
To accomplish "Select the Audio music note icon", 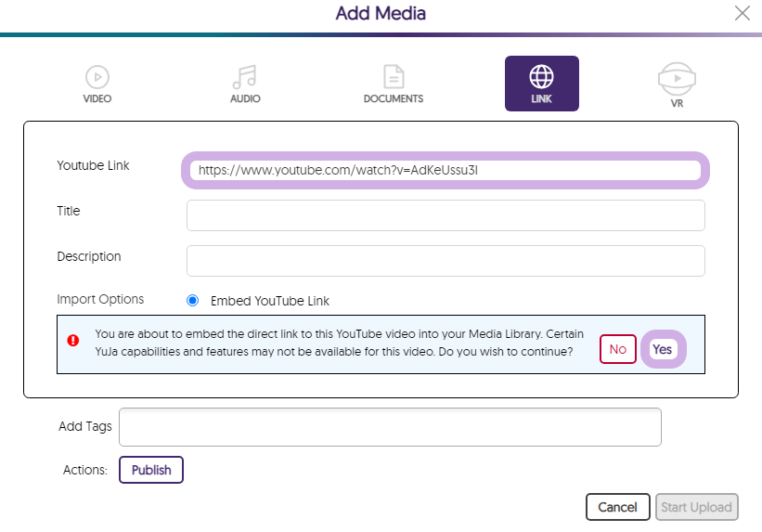I will (245, 77).
